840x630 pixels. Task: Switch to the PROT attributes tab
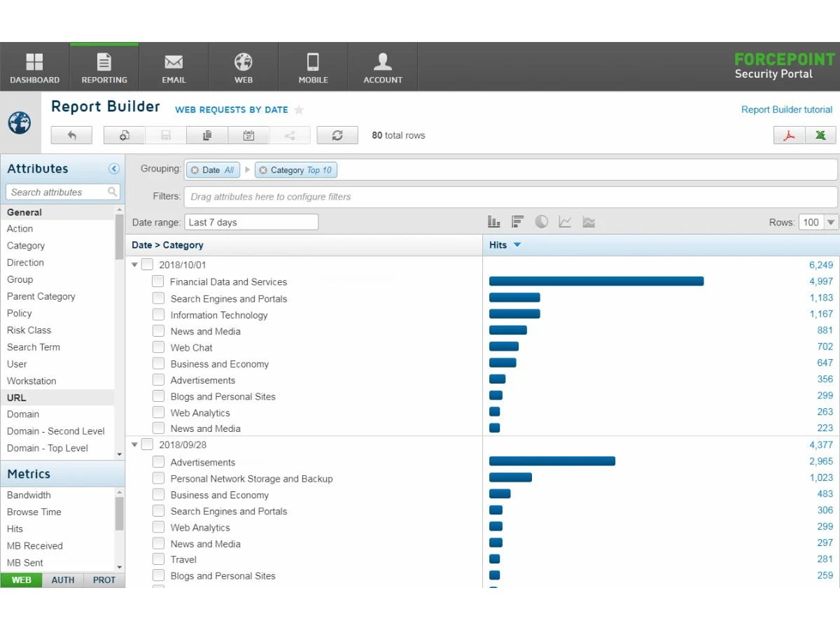[104, 580]
